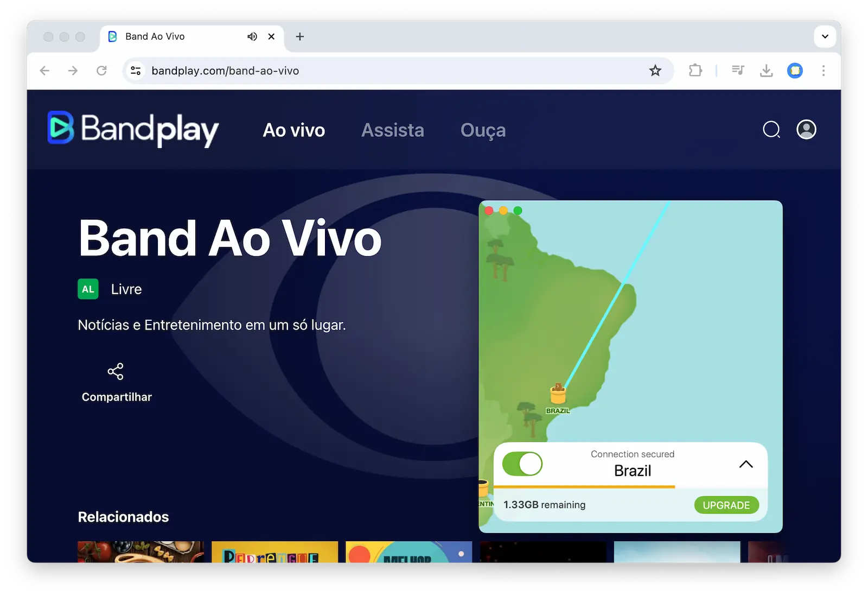868x596 pixels.
Task: Go back to previous page
Action: point(45,71)
